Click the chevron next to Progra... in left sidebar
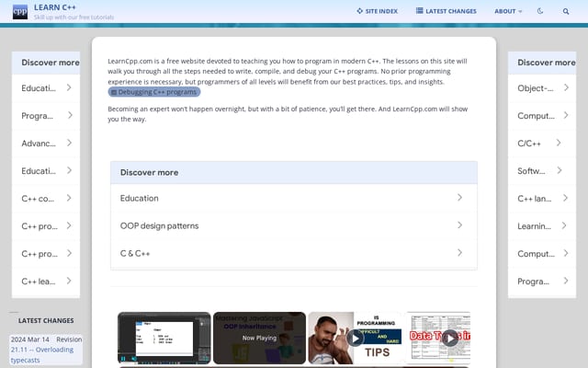This screenshot has height=368, width=588. [70, 115]
